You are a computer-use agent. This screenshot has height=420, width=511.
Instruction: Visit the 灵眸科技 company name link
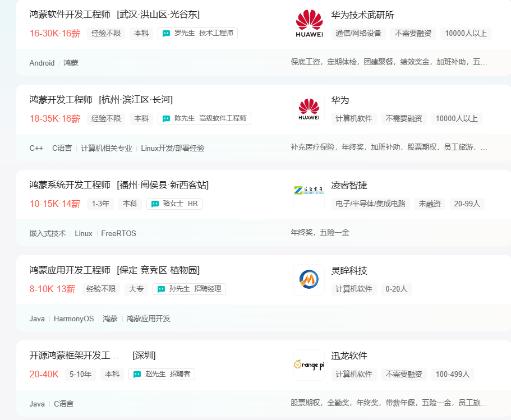[x=349, y=270]
